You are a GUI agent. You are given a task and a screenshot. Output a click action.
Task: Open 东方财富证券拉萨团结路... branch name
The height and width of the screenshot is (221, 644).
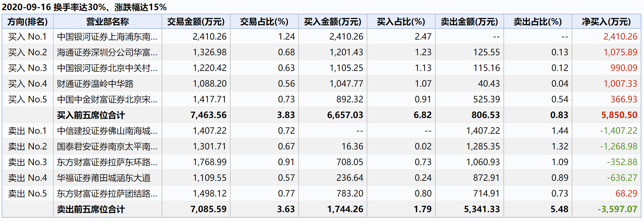tap(107, 194)
